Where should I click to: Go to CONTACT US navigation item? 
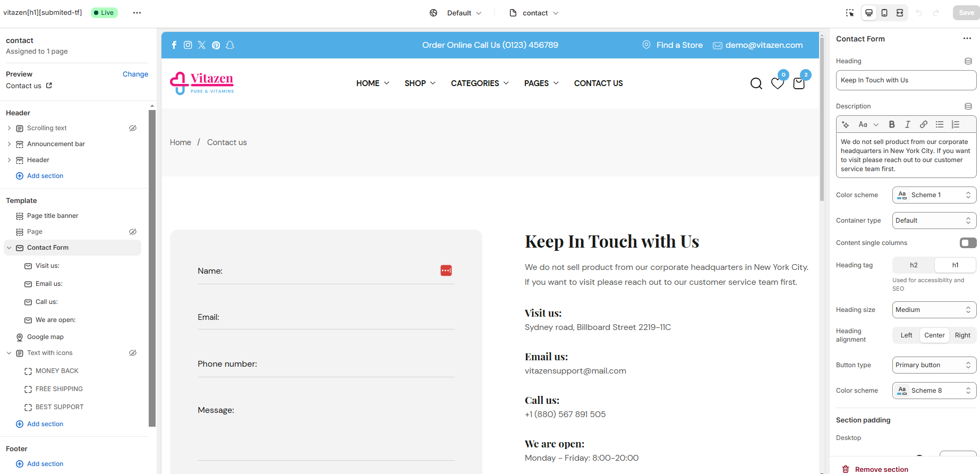[599, 83]
